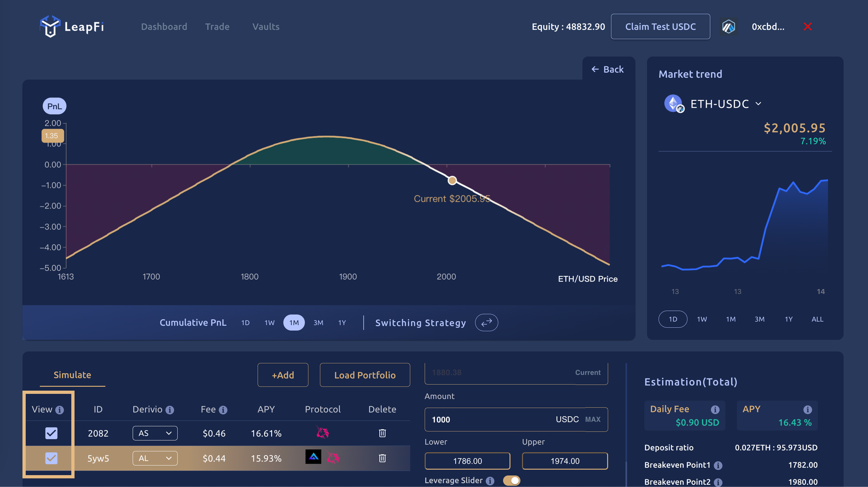
Task: Open the AL Derivio dropdown for 5yw5
Action: (x=155, y=458)
